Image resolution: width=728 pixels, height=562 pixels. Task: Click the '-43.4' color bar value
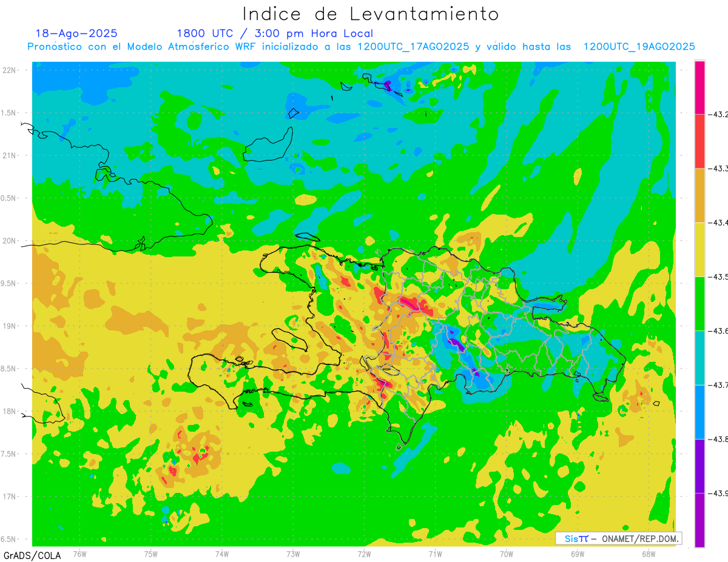tap(720, 222)
